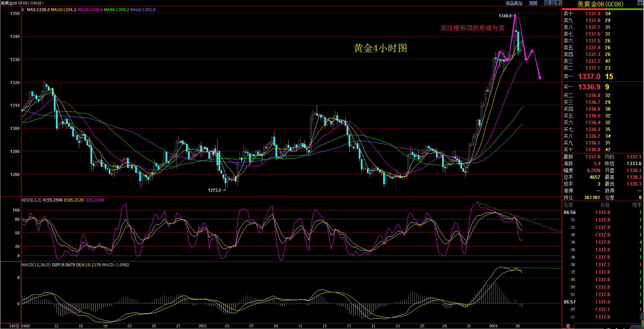Click the MA10:1334.3 indicator label
The image size is (644, 329).
point(64,10)
